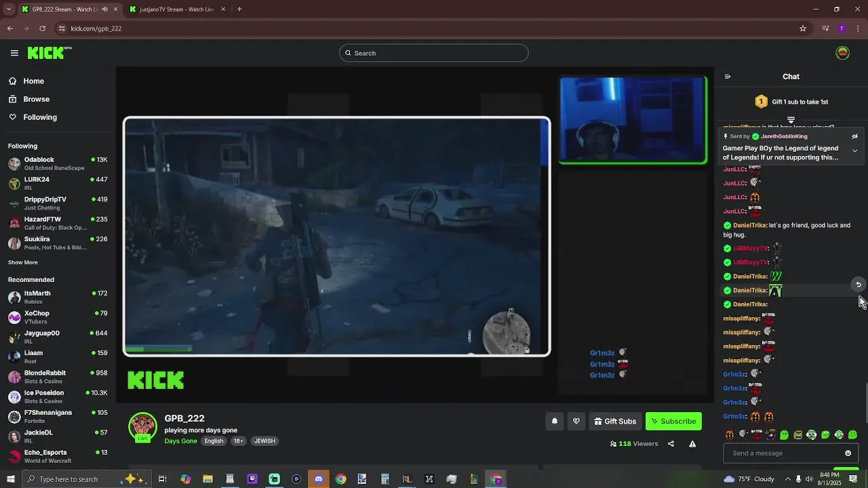Open a new browser tab
Image resolution: width=868 pixels, height=488 pixels.
239,9
